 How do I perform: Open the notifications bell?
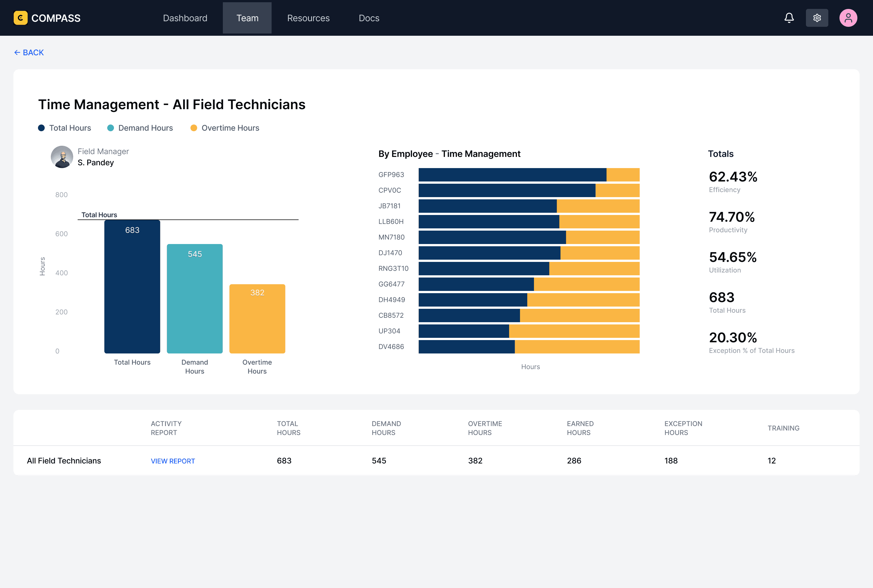tap(789, 18)
